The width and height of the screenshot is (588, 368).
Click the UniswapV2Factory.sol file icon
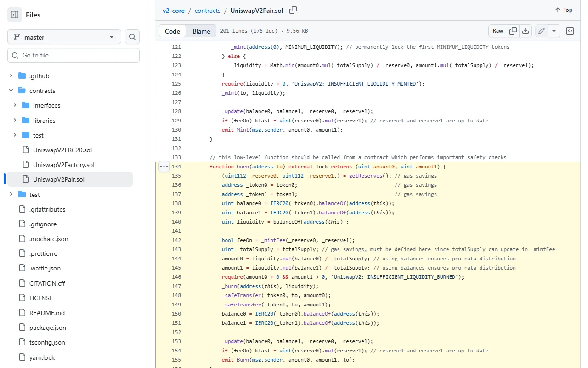[x=25, y=165]
